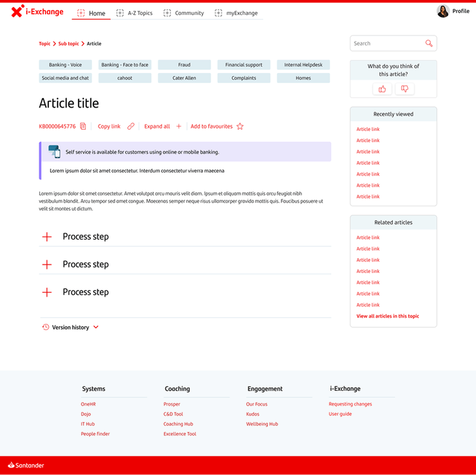Expand the second Process step plus icon
The width and height of the screenshot is (476, 475).
coord(47,265)
